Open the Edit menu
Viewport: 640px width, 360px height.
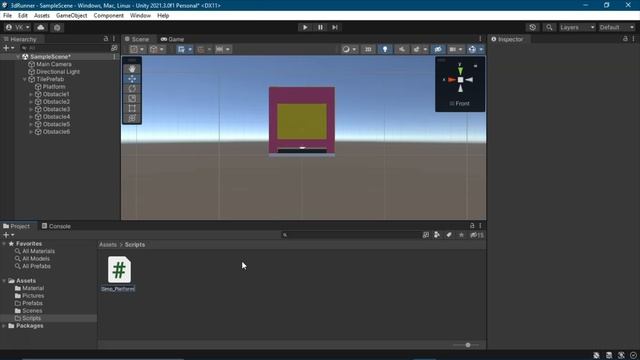coord(22,16)
